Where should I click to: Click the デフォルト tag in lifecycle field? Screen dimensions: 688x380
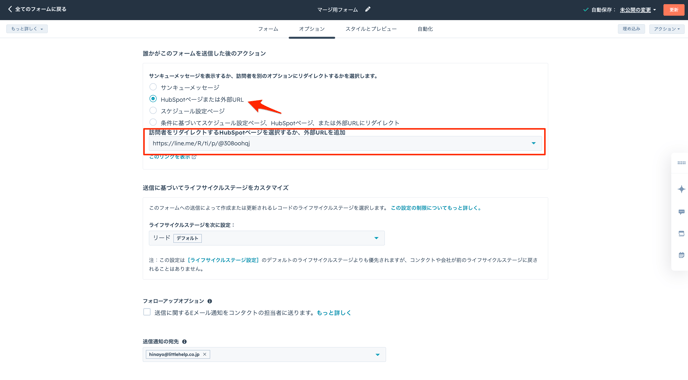pos(187,238)
